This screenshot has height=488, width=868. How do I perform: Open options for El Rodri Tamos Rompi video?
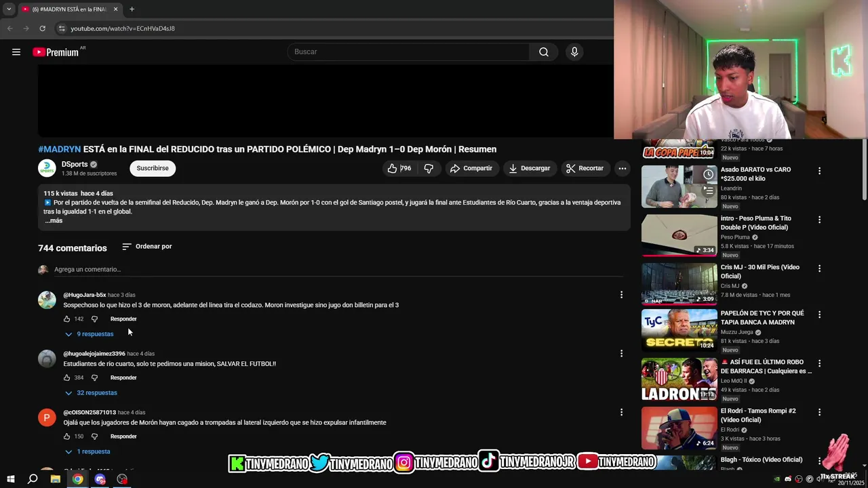tap(819, 412)
